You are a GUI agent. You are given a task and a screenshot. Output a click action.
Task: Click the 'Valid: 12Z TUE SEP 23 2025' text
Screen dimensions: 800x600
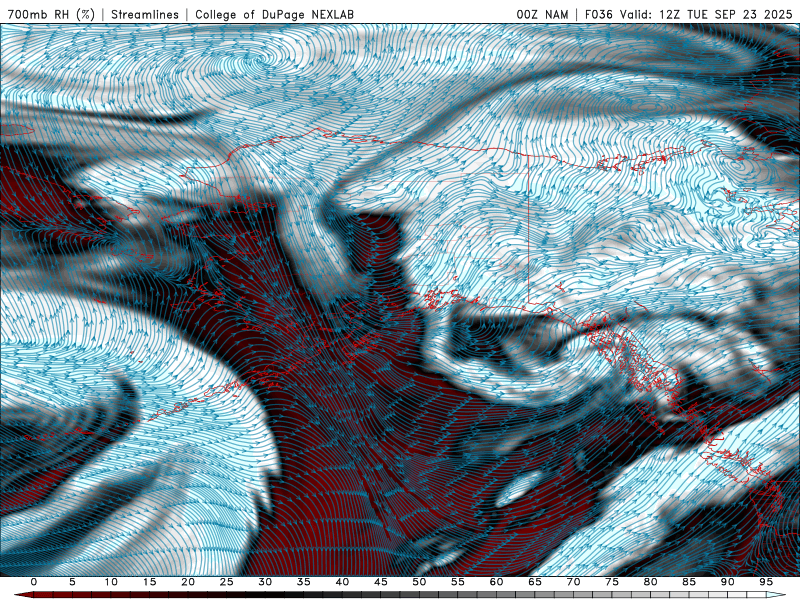pyautogui.click(x=706, y=14)
